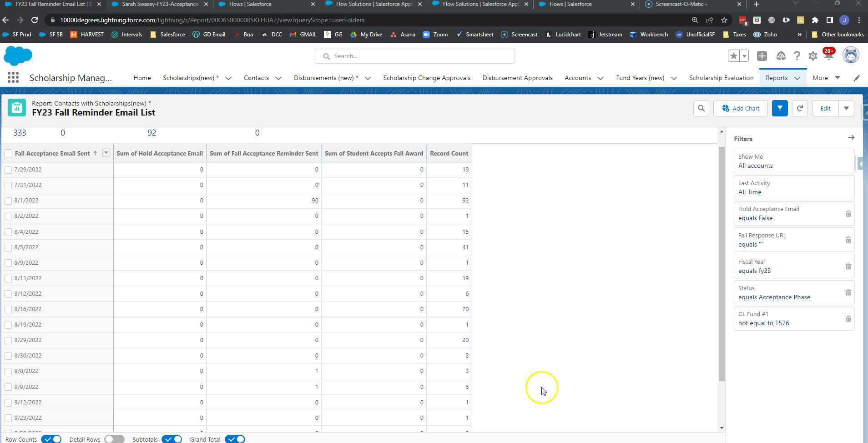Refresh the report with the reload icon

(x=800, y=108)
